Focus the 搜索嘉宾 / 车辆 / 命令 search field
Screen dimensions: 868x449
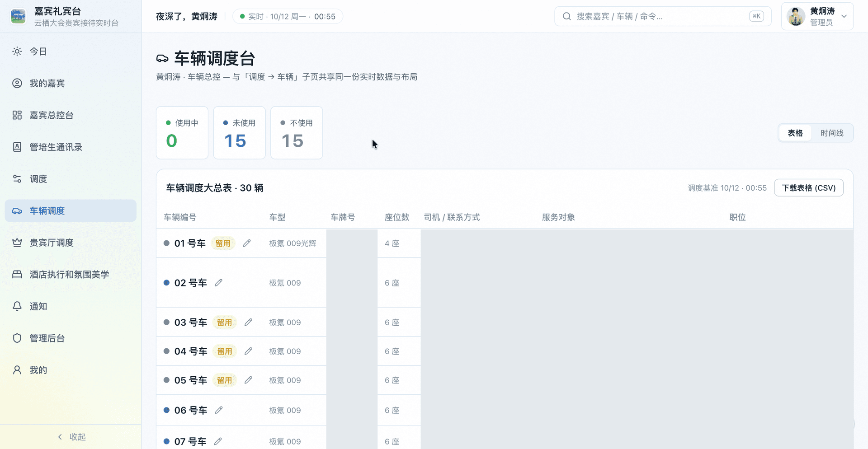(x=663, y=16)
